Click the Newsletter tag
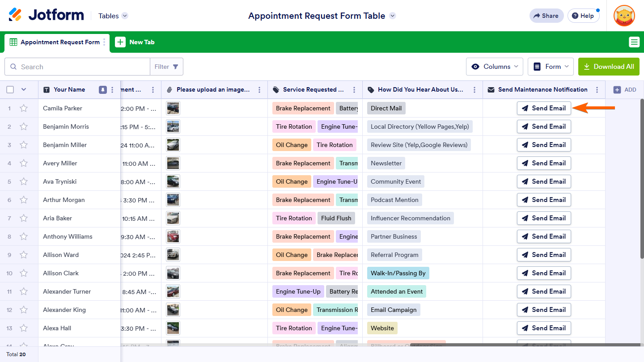 (x=386, y=163)
